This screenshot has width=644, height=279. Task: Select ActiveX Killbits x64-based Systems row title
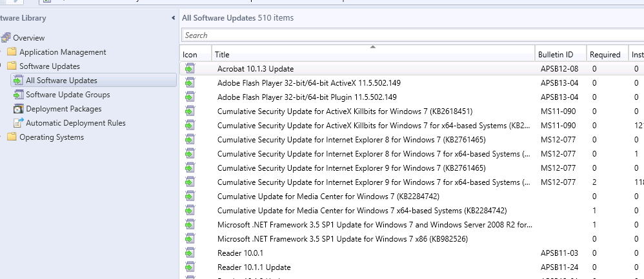[x=374, y=126]
